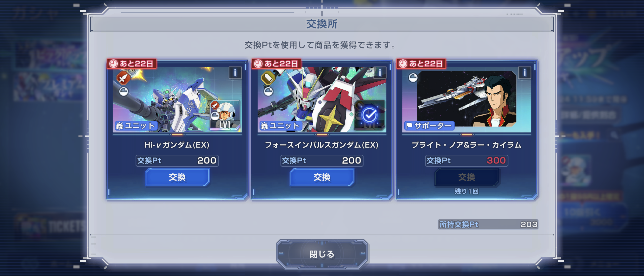Select the Force Impulse Gundam artwork
The width and height of the screenshot is (644, 276).
coord(322,99)
